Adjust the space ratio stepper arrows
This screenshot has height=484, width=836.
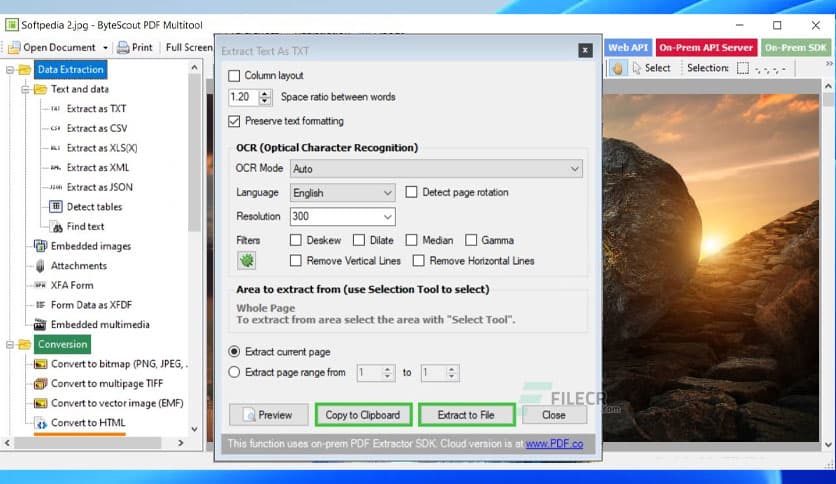pos(265,97)
